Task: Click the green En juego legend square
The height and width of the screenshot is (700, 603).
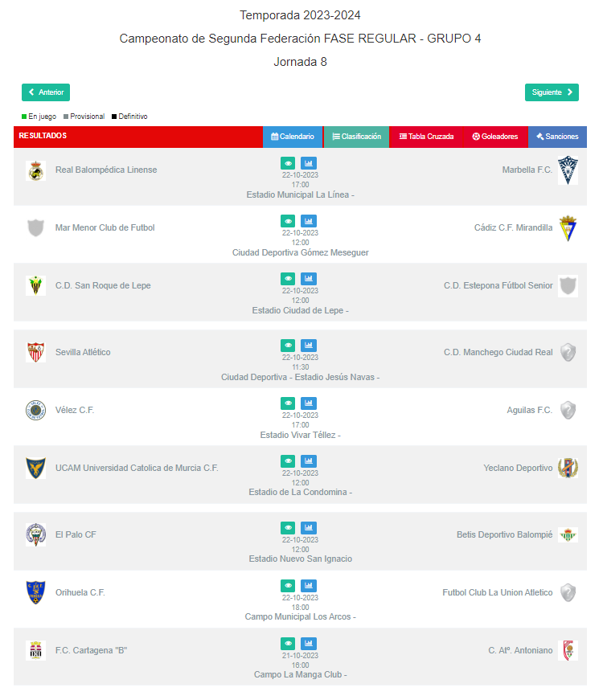Action: (24, 117)
